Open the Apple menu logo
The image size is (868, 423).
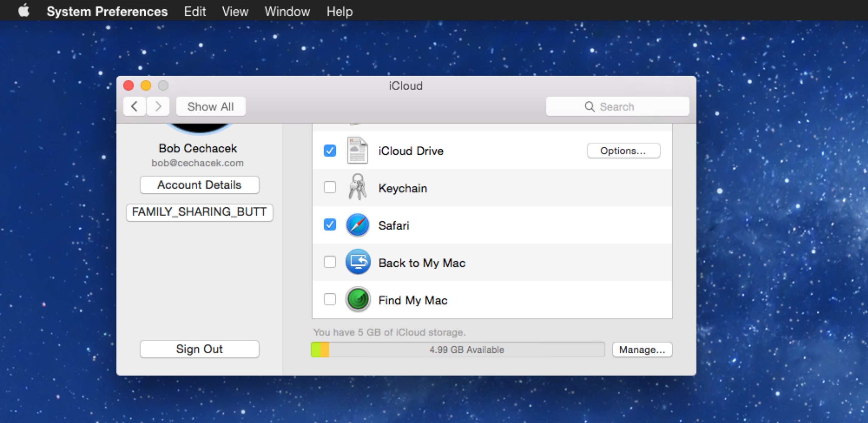coord(24,11)
